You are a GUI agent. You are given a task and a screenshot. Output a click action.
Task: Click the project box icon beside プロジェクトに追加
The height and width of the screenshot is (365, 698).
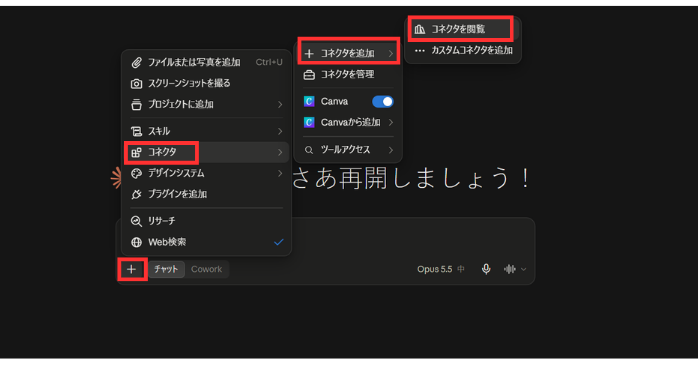(136, 105)
